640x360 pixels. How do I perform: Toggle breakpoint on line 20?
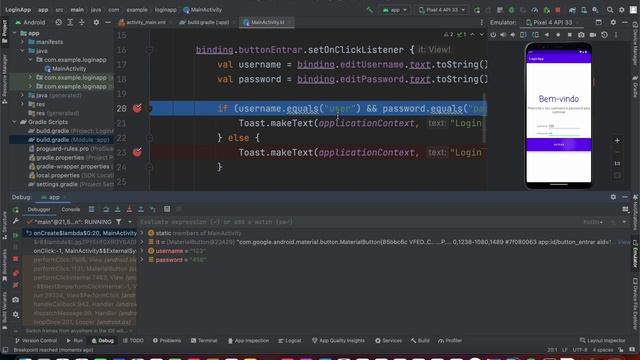pyautogui.click(x=137, y=108)
